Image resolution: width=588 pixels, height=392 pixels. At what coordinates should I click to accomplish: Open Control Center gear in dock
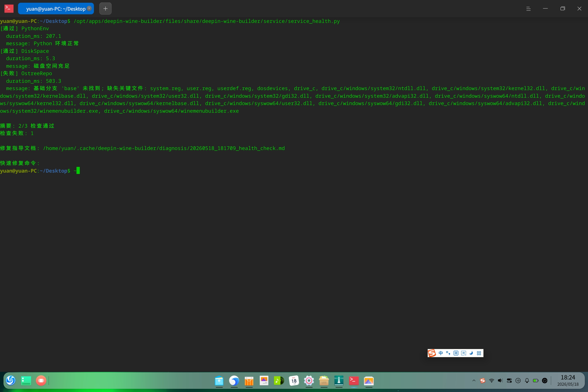(x=309, y=381)
